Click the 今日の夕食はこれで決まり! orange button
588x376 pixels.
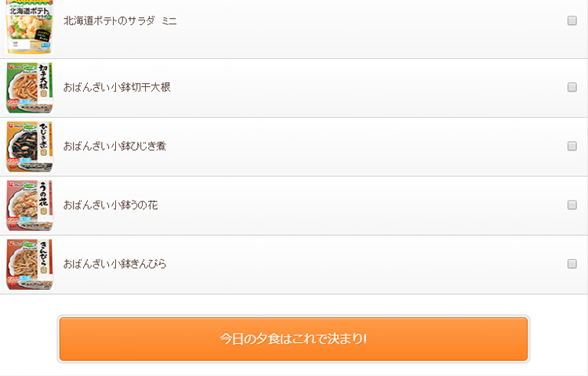point(293,339)
